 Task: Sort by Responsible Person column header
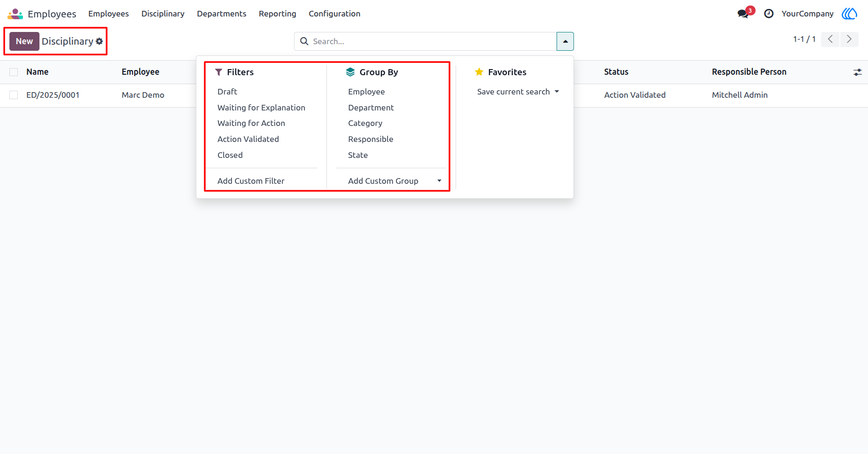(x=749, y=72)
